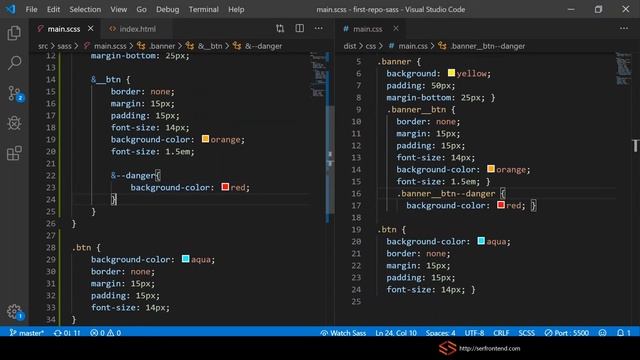Click the errors and warnings count
Viewport: 640px width, 360px height.
[x=105, y=333]
